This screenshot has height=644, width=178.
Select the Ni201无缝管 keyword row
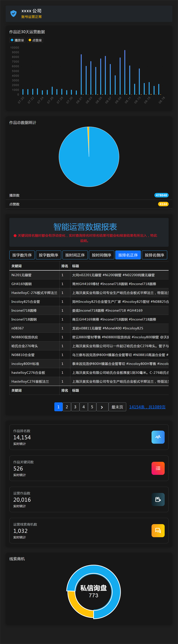(x=22, y=275)
